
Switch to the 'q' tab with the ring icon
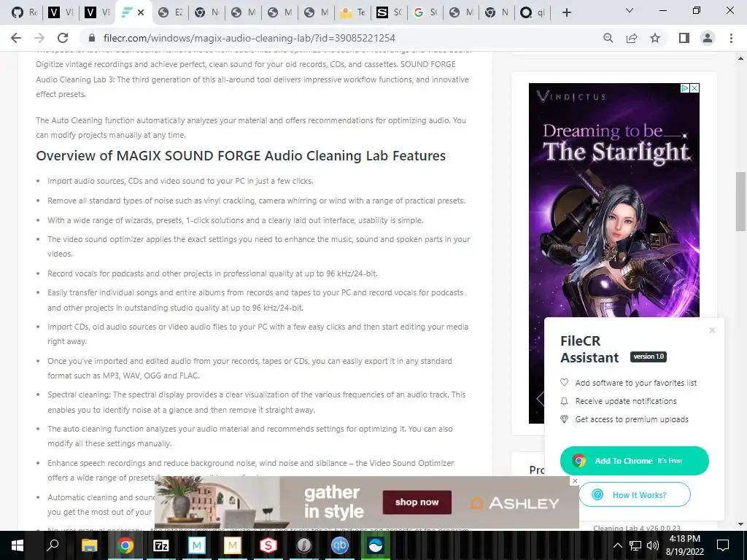pos(532,13)
